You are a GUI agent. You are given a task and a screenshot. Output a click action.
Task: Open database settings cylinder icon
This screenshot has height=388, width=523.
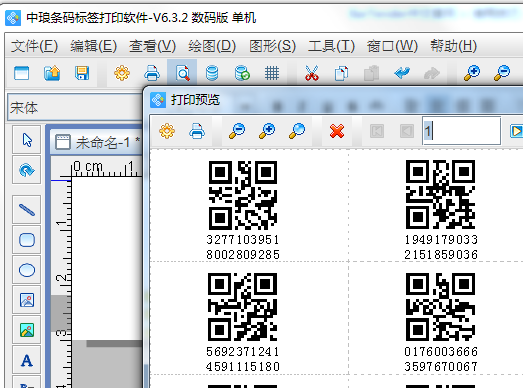pyautogui.click(x=212, y=73)
